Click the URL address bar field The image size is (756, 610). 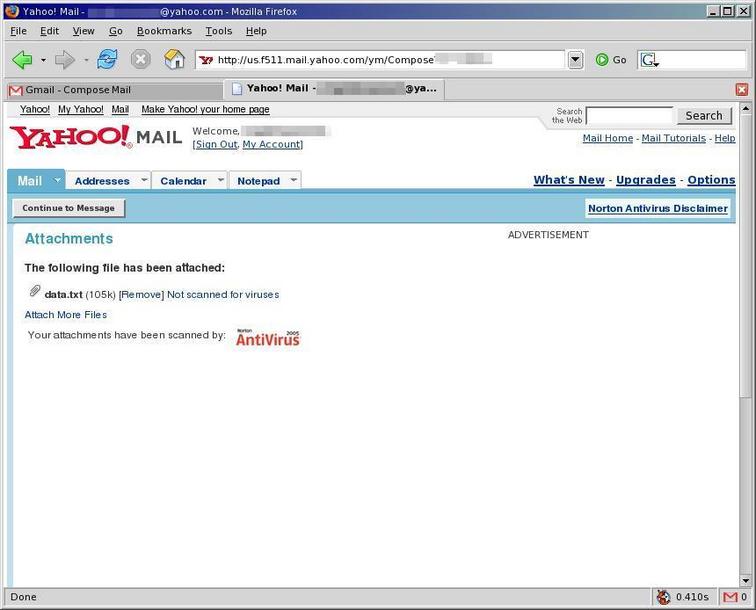[x=379, y=60]
